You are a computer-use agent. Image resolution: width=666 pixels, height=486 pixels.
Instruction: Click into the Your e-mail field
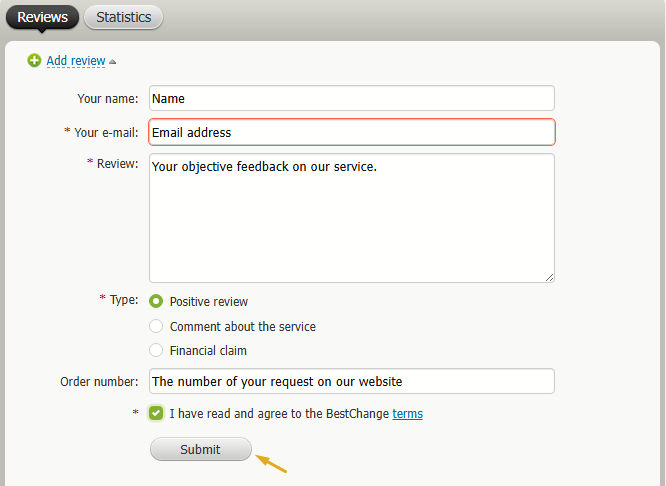pyautogui.click(x=351, y=132)
